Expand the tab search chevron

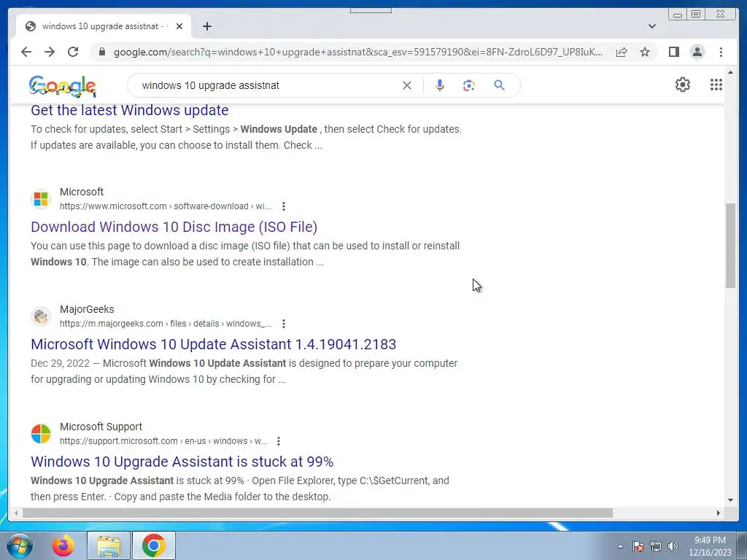(x=651, y=26)
